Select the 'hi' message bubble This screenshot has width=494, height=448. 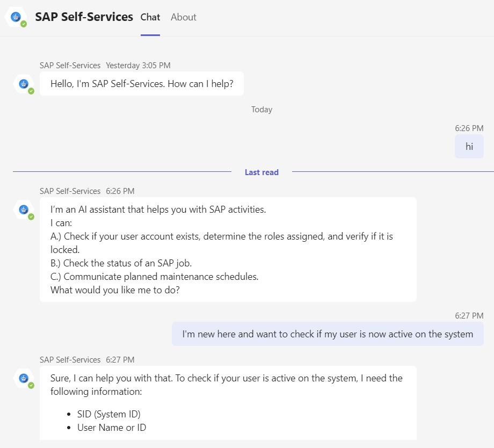click(x=469, y=146)
